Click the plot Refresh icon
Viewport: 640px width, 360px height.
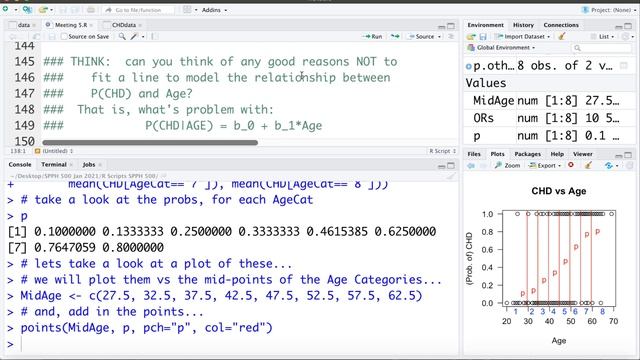[x=609, y=165]
